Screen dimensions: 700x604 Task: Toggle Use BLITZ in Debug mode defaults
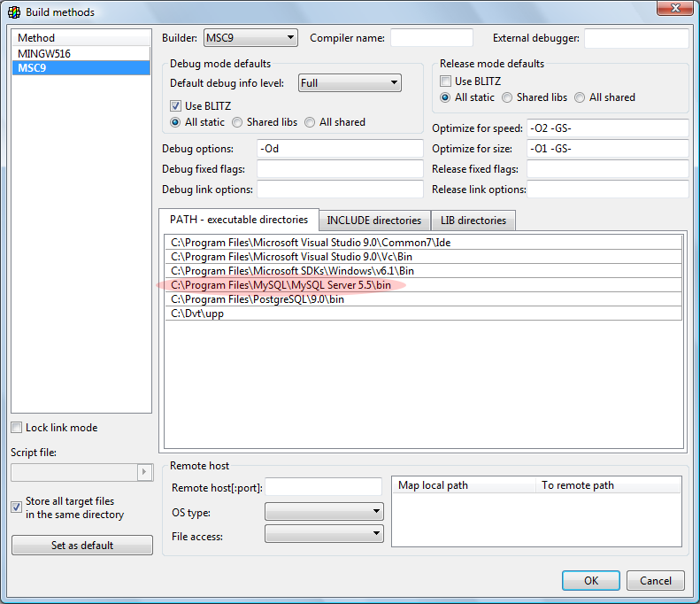click(176, 105)
